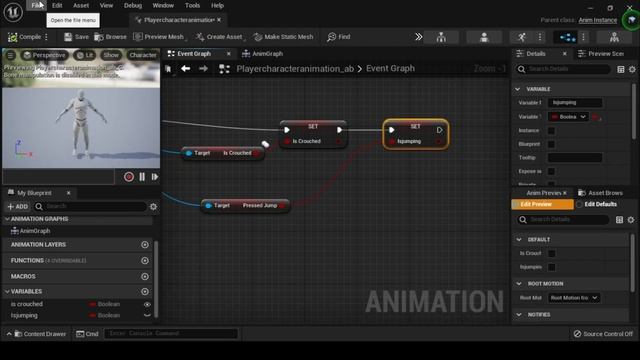640x360 pixels.
Task: Toggle is crouched variable visibility eye
Action: (147, 304)
